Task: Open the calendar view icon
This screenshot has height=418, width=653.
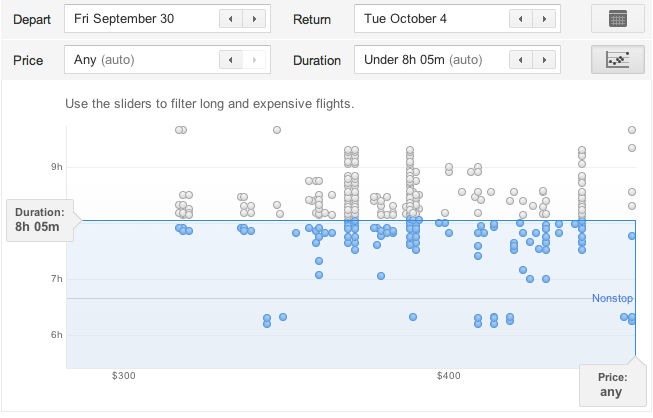Action: point(617,19)
